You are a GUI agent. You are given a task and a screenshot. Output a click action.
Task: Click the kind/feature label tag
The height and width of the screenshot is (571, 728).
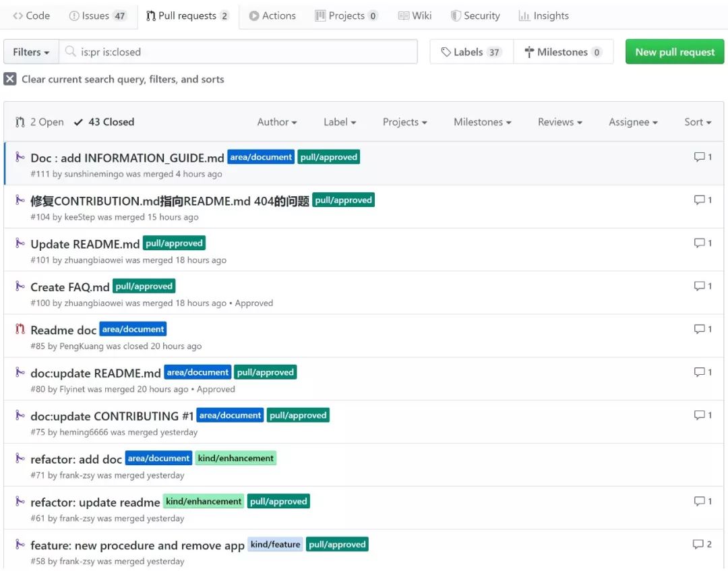click(275, 545)
